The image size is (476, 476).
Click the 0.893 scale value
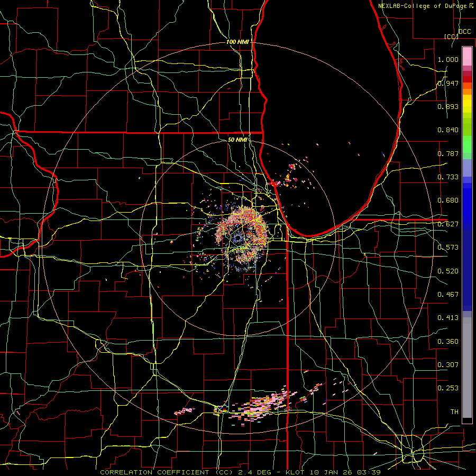(448, 106)
